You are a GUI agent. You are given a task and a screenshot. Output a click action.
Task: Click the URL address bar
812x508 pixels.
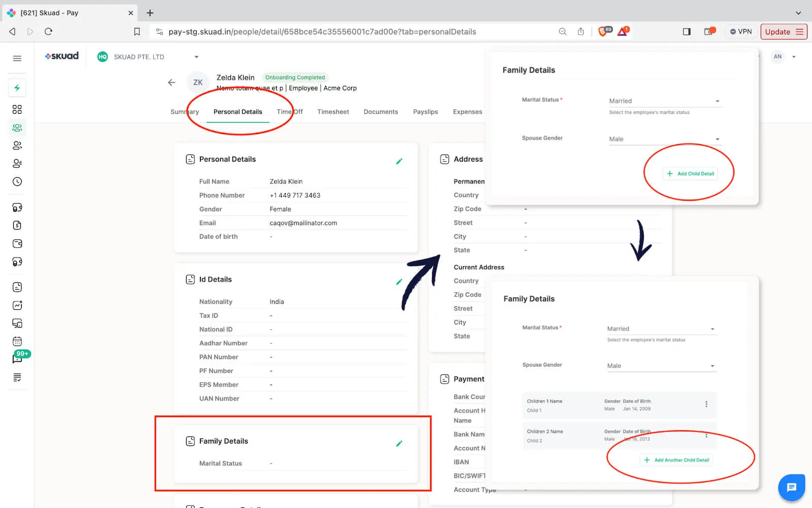[x=322, y=31]
